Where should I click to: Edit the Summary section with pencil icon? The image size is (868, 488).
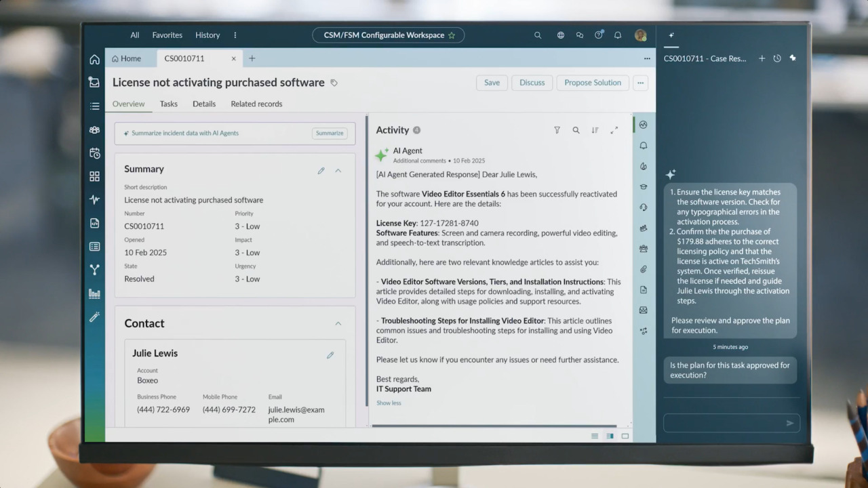tap(321, 171)
